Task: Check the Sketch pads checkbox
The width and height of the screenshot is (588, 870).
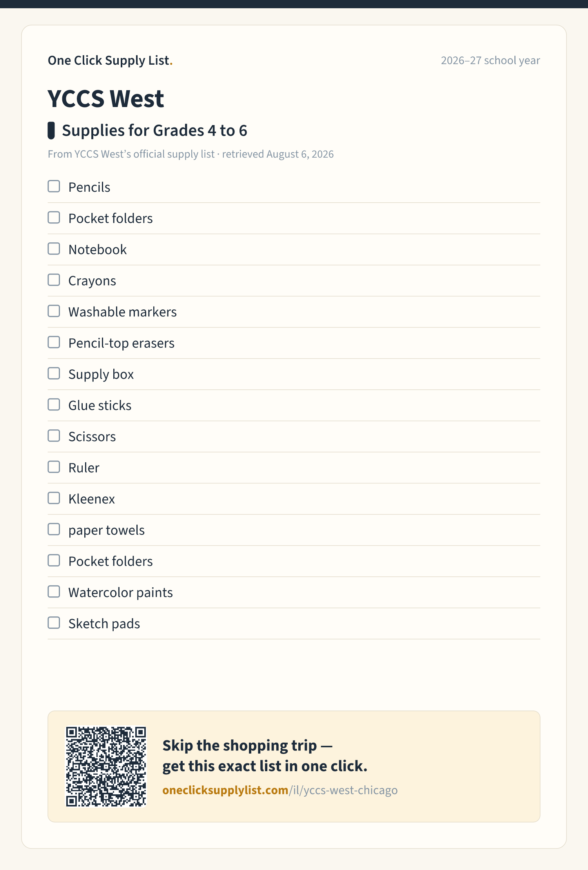Action: [54, 623]
